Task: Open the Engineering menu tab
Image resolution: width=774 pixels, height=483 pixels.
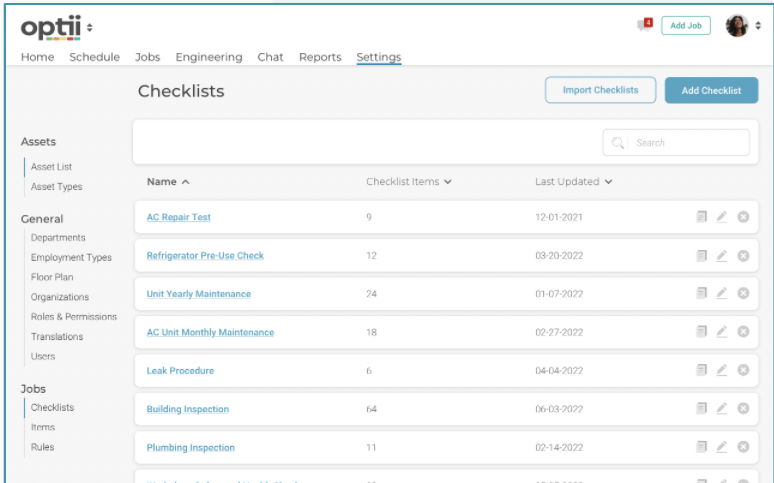Action: tap(209, 57)
